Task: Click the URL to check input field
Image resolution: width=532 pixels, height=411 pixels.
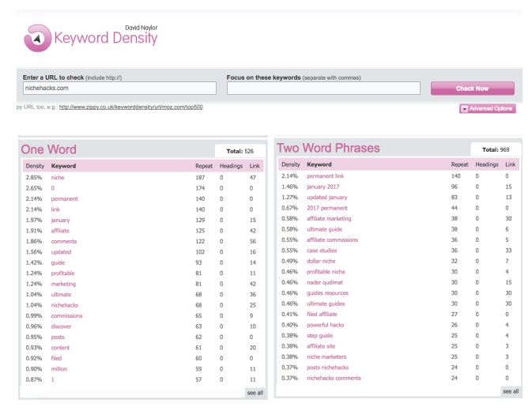Action: coord(119,89)
